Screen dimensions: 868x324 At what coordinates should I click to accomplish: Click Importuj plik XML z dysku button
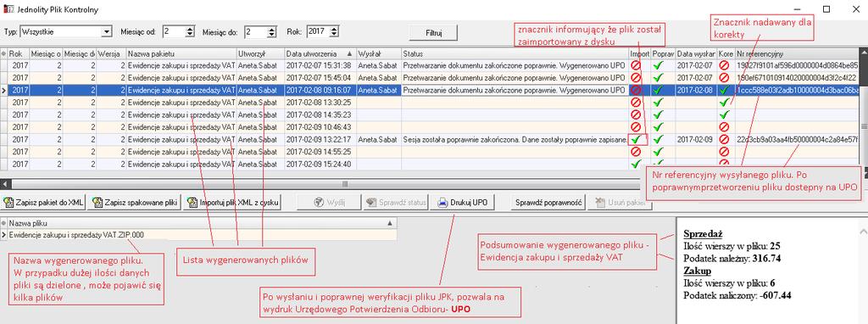click(x=232, y=203)
